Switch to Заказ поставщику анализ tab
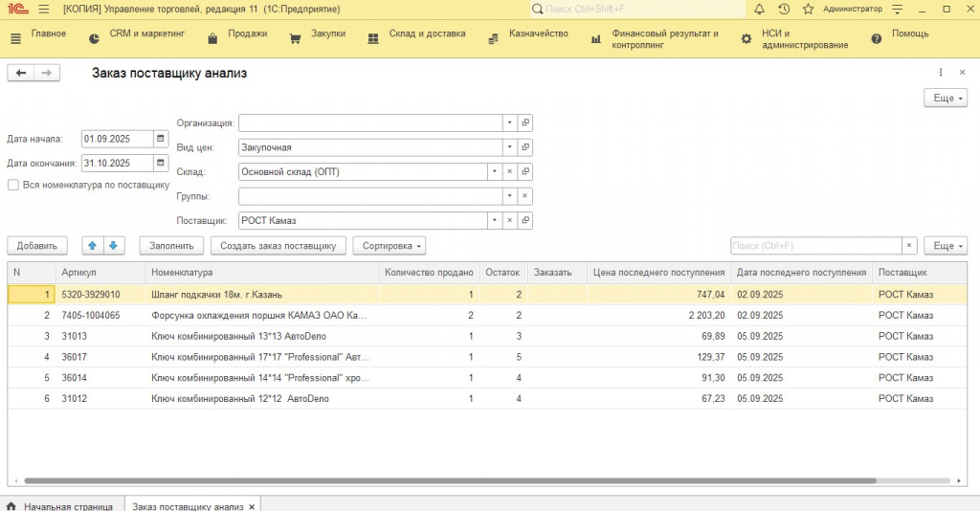Image resolution: width=980 pixels, height=511 pixels. [x=188, y=506]
